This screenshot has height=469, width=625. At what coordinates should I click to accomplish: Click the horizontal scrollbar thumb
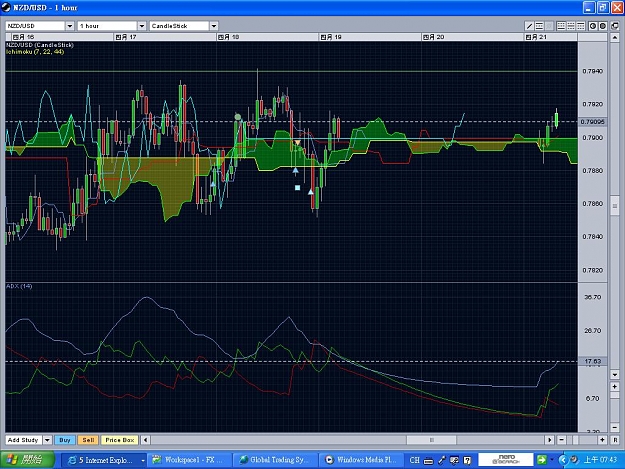(x=431, y=440)
